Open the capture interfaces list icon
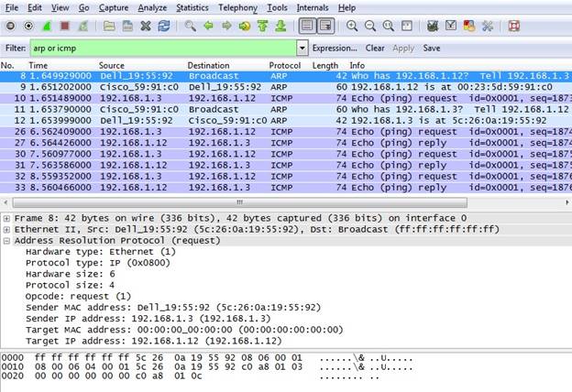The height and width of the screenshot is (392, 572). point(11,26)
